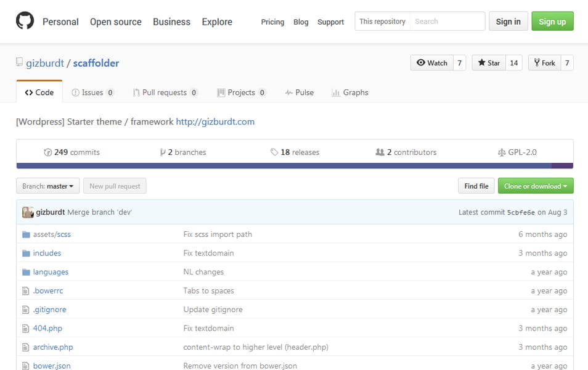Open the forks count 7

(567, 63)
